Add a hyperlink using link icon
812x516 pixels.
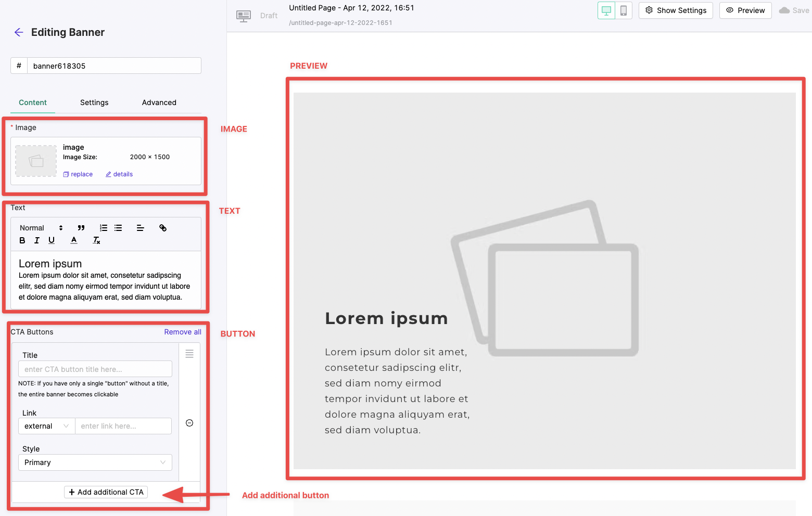(x=163, y=228)
